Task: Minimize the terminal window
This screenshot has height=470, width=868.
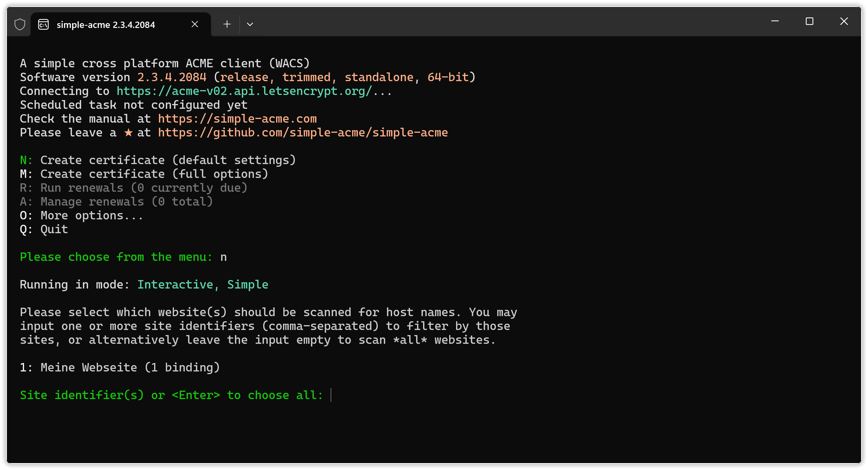Action: coord(775,21)
